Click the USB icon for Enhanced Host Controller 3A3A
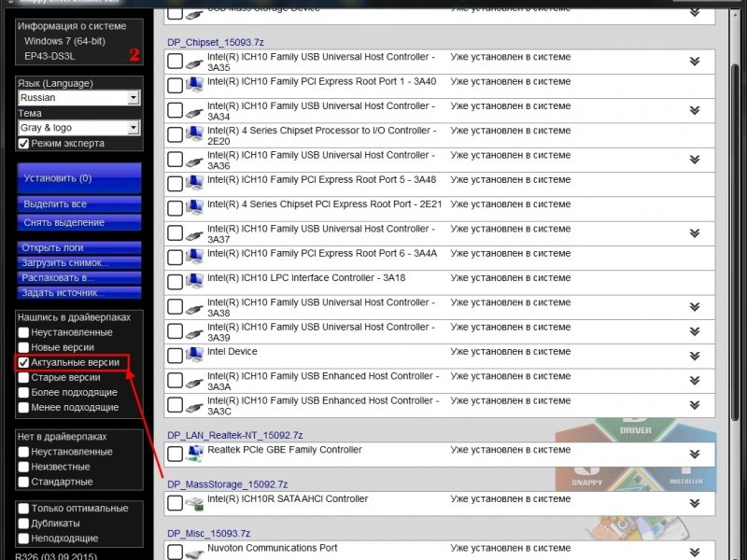The width and height of the screenshot is (747, 560). [x=194, y=382]
